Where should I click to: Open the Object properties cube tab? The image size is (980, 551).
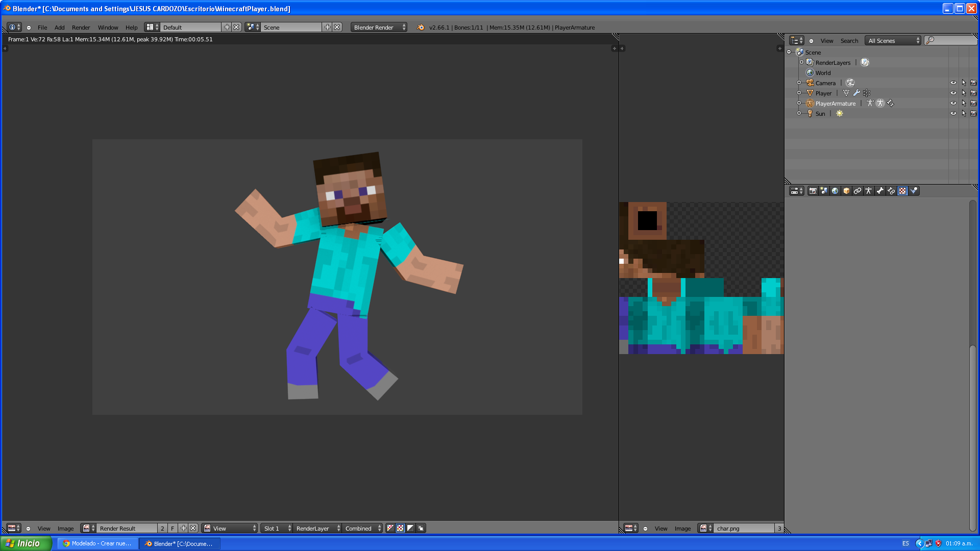click(x=846, y=191)
